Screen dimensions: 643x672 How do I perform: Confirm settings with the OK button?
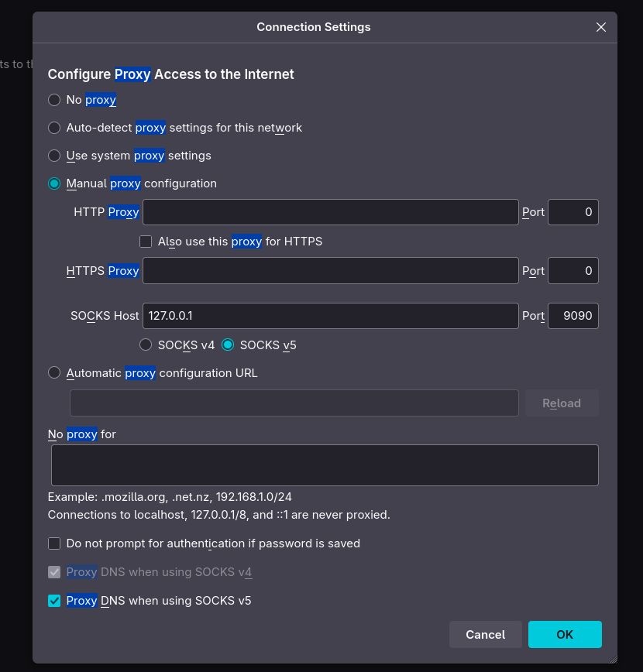[x=565, y=635]
